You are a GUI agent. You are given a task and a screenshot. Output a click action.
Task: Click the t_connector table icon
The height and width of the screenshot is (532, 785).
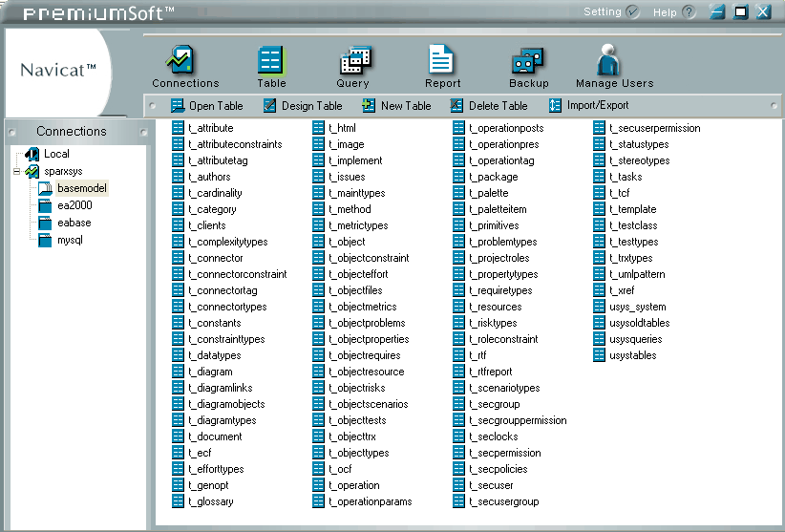[x=178, y=258]
